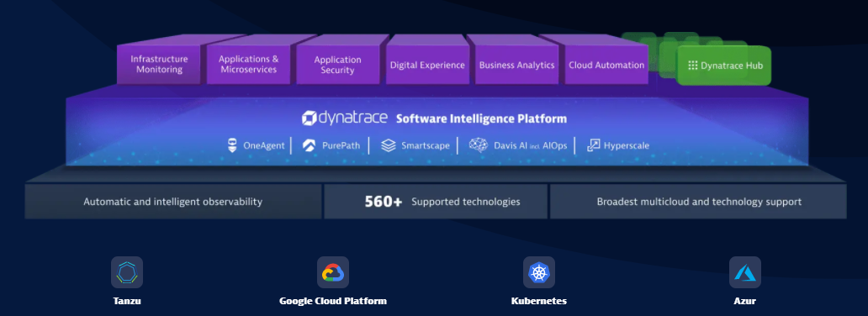The height and width of the screenshot is (316, 868).
Task: Click the Hyperscale icon
Action: coord(594,145)
